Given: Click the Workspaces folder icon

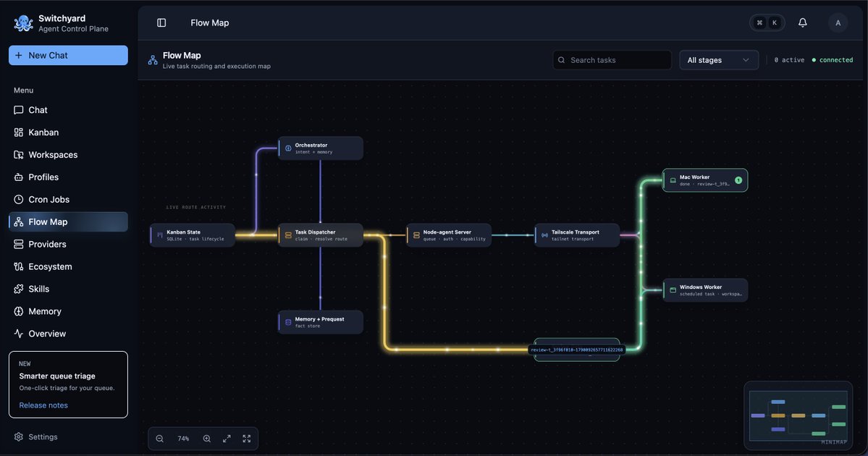Looking at the screenshot, I should click(18, 155).
